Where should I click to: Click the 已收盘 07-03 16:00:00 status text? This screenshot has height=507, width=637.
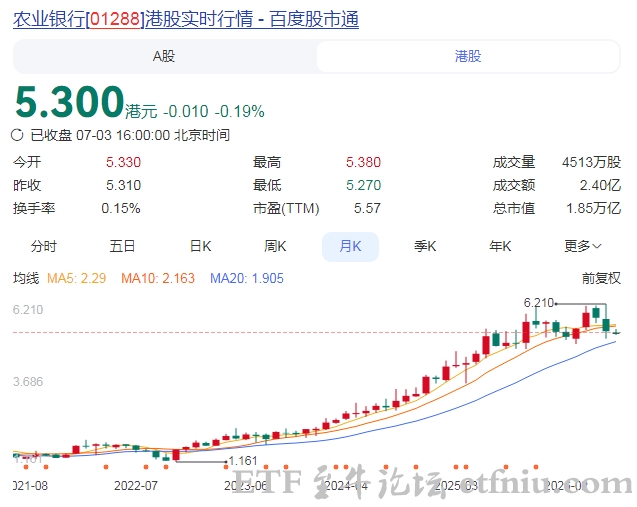[x=130, y=135]
